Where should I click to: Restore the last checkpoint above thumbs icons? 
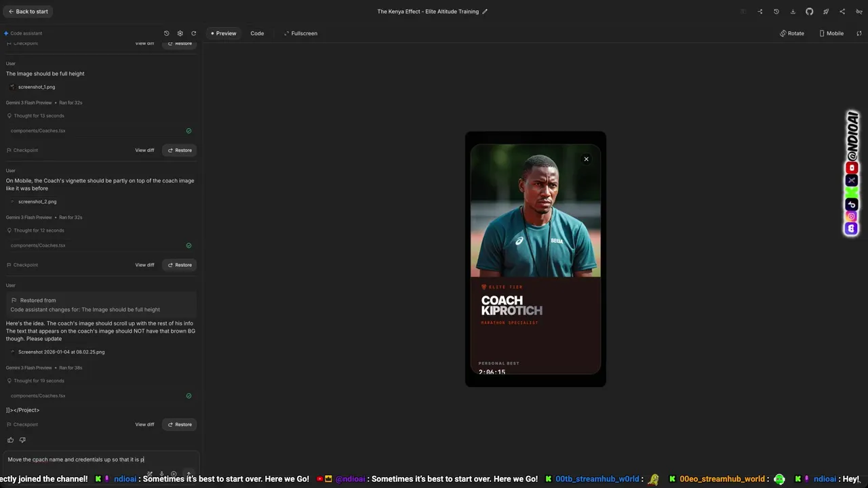[180, 424]
